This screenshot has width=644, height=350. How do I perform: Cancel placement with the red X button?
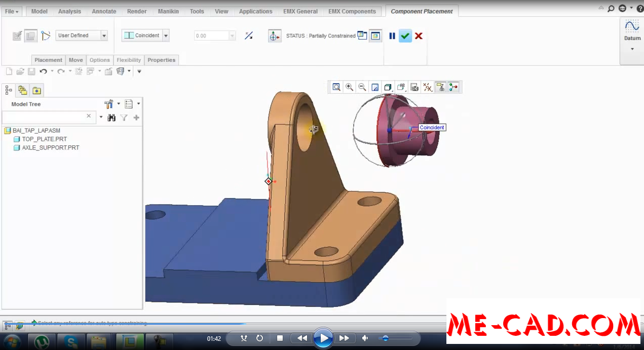pos(418,35)
